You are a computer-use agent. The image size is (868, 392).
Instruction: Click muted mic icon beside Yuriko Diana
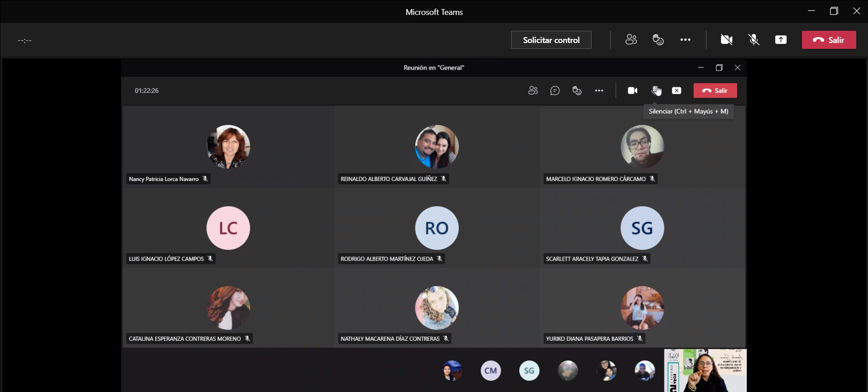point(640,339)
